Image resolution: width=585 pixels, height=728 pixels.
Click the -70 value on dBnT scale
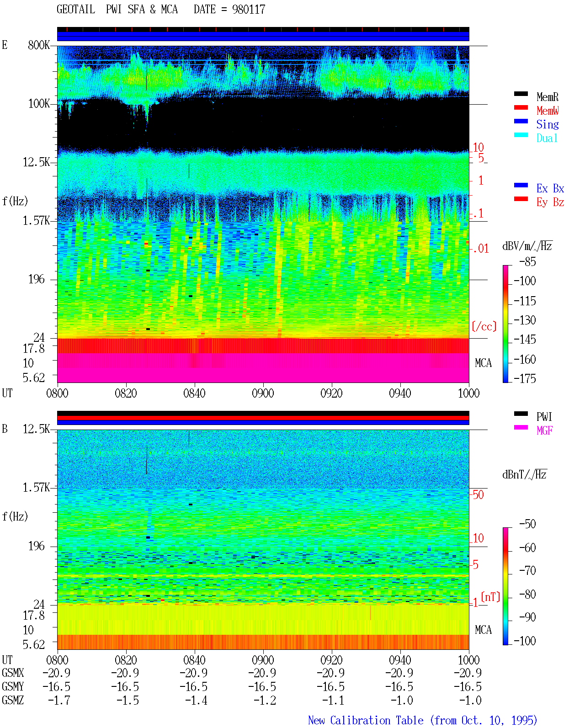tap(527, 571)
